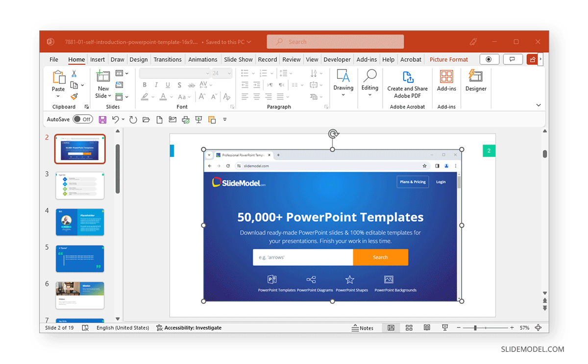Click the Email envelope icon in Quick Access
Screen dimensions: 588x364
click(x=172, y=120)
